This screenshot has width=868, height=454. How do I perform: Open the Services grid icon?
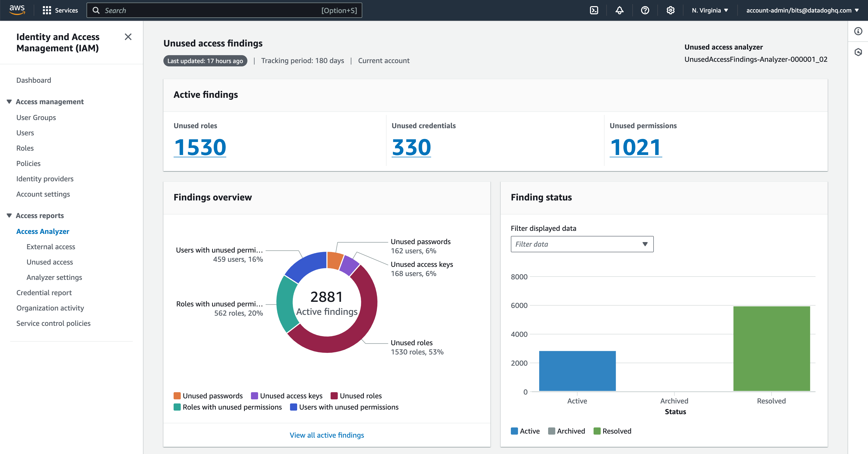point(47,10)
